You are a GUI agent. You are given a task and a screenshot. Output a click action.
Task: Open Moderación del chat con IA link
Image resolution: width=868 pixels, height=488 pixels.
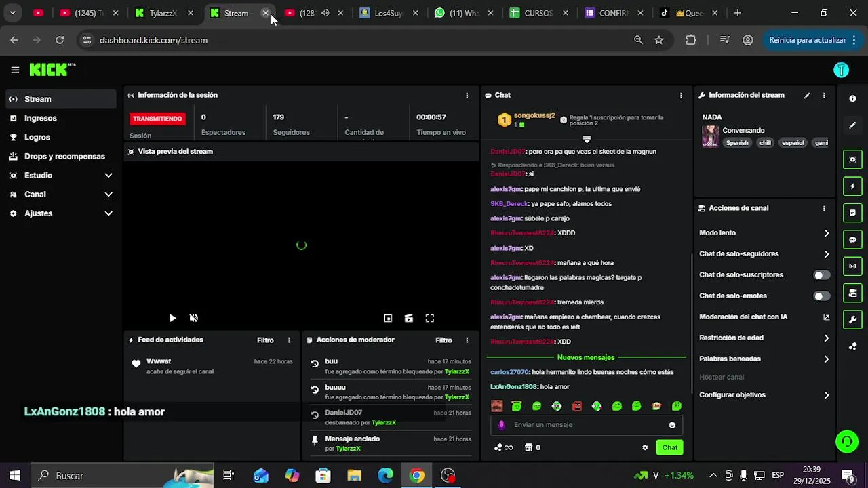click(x=764, y=317)
